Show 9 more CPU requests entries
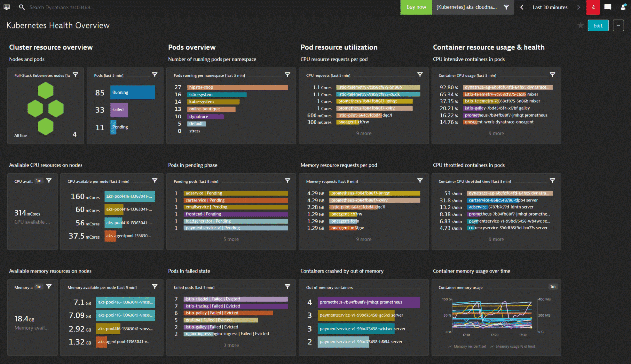The width and height of the screenshot is (631, 364). pyautogui.click(x=363, y=133)
